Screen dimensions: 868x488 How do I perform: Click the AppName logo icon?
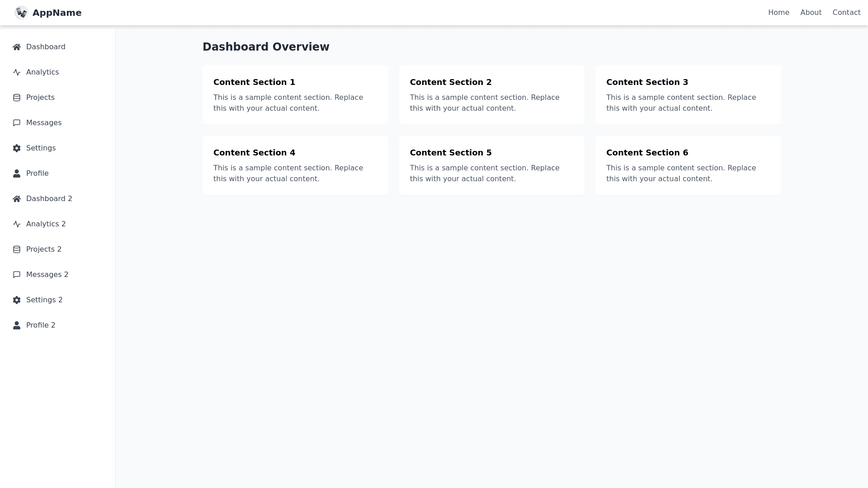click(x=21, y=13)
